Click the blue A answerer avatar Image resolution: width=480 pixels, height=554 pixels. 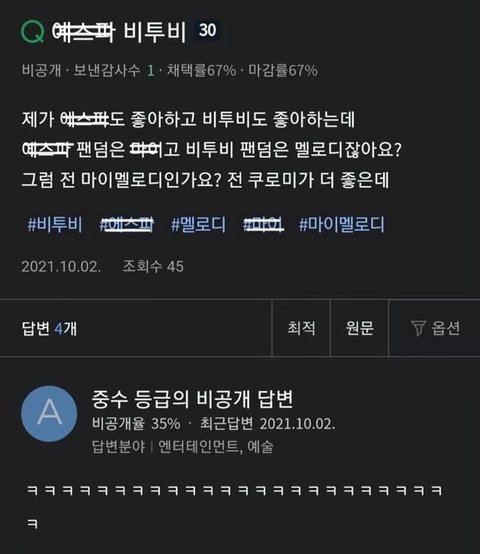click(49, 413)
